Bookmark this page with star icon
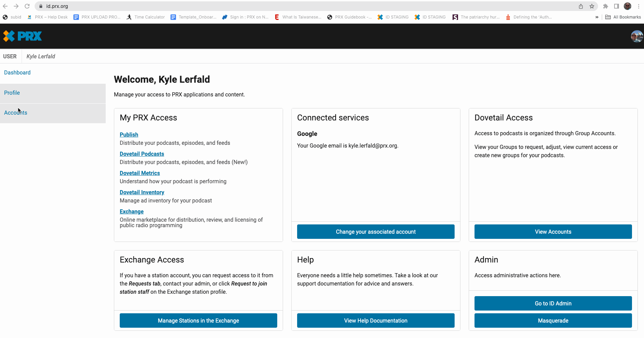644x338 pixels. pyautogui.click(x=592, y=6)
